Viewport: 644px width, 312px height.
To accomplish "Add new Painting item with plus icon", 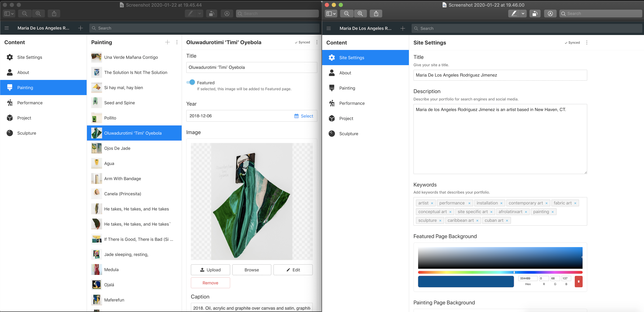I will pos(167,42).
